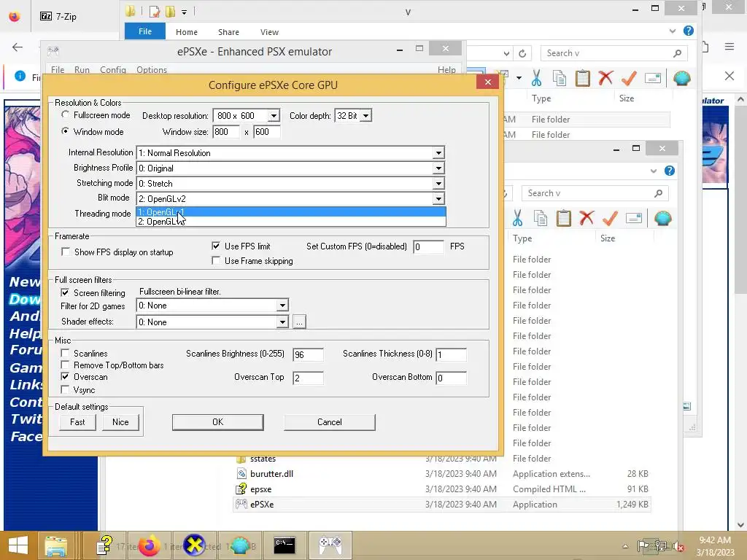Open View tab in Explorer ribbon
Image resolution: width=747 pixels, height=560 pixels.
pos(269,32)
